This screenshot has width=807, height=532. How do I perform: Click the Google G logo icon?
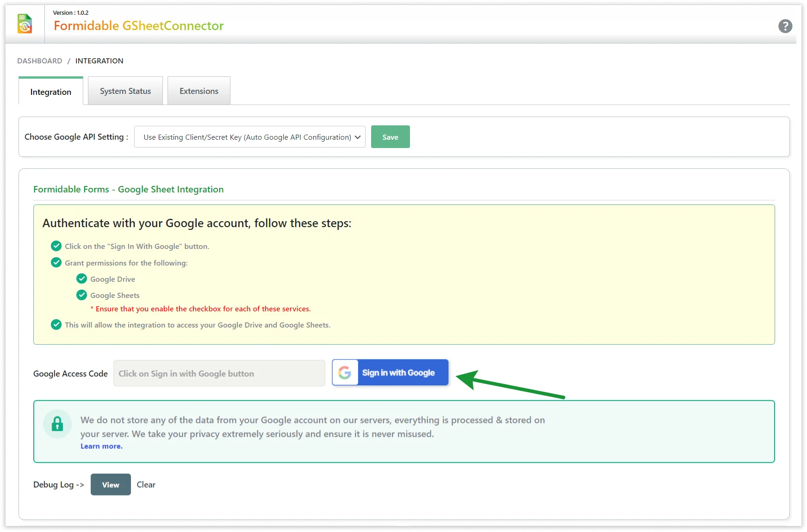pyautogui.click(x=345, y=372)
